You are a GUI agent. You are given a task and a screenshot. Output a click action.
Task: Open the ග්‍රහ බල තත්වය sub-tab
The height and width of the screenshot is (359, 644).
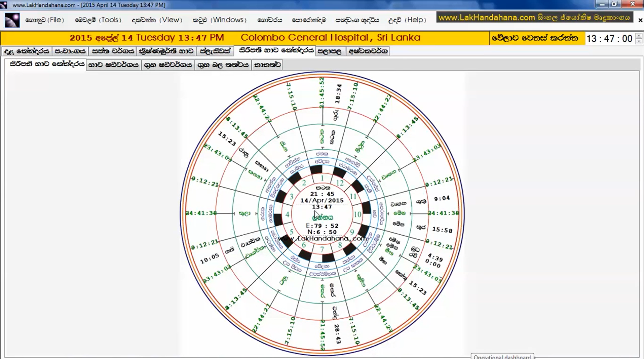[223, 65]
